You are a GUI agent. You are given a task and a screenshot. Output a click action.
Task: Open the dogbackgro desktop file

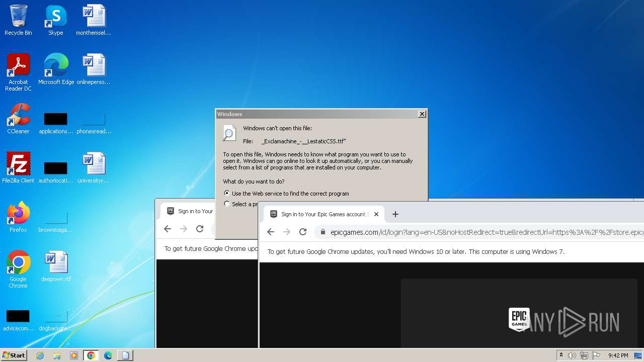[55, 320]
